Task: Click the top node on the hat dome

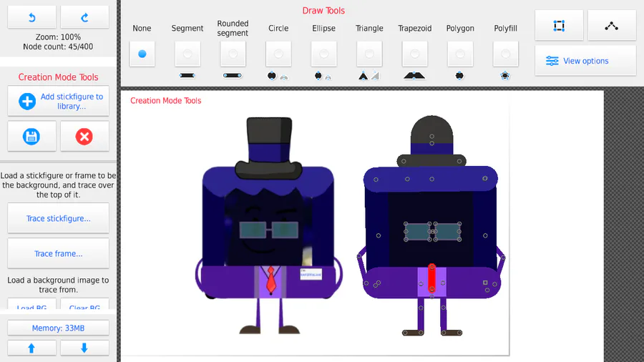Action: coord(431,136)
